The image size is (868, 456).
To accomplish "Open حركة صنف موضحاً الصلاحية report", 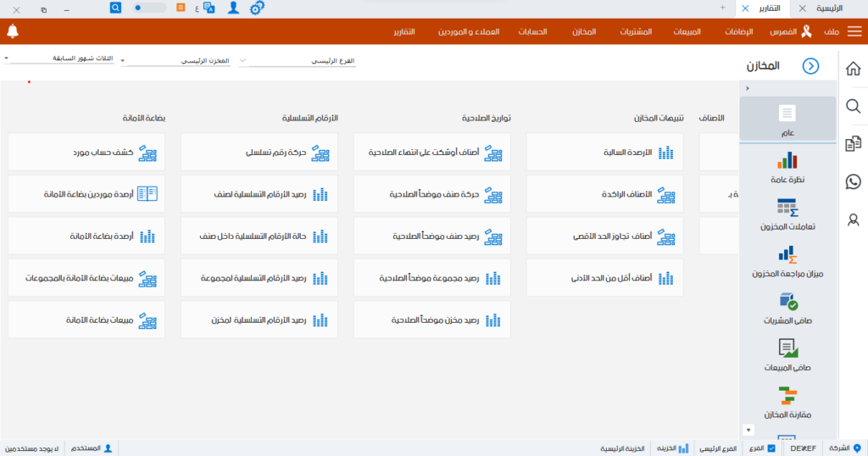I will (x=431, y=194).
